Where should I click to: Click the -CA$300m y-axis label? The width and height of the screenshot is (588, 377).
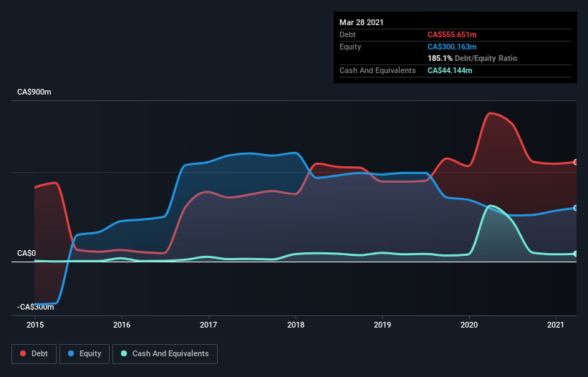(36, 307)
